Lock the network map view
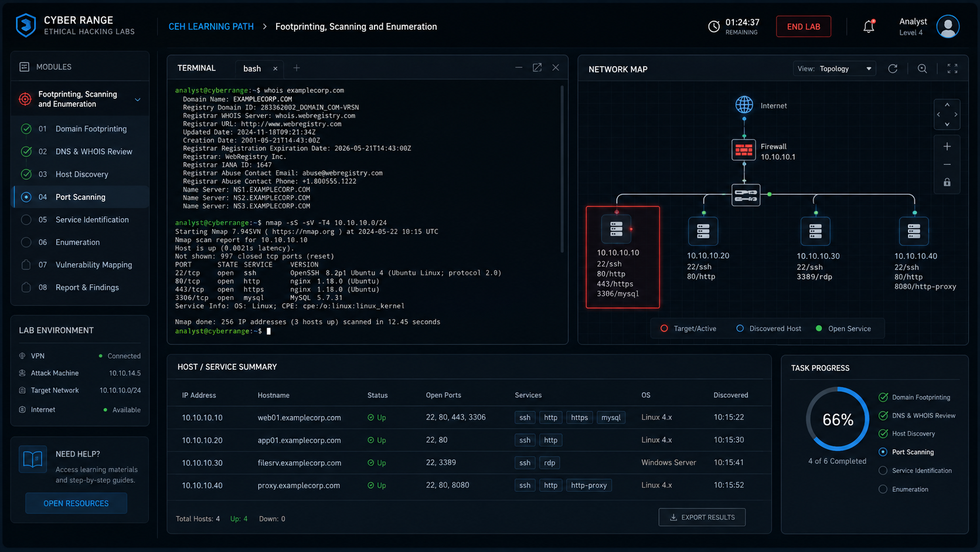980x552 pixels. point(947,182)
